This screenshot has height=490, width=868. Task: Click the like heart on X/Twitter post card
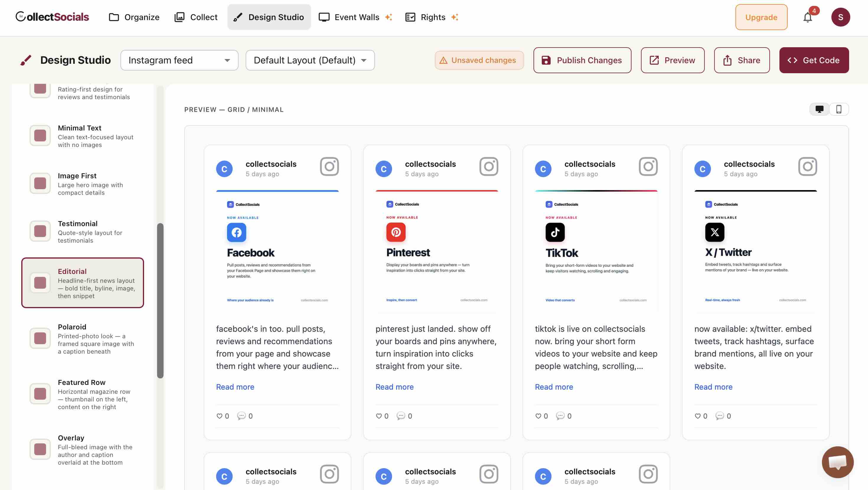[697, 416]
